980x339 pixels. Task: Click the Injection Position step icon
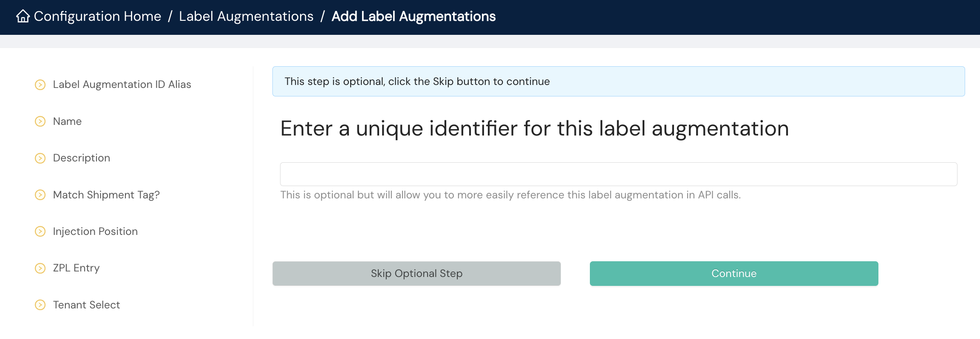[40, 232]
